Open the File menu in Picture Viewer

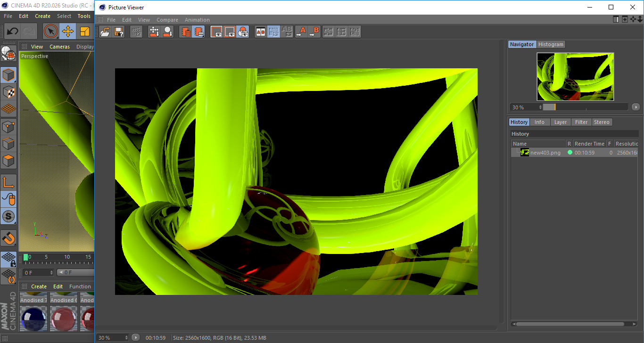[111, 20]
